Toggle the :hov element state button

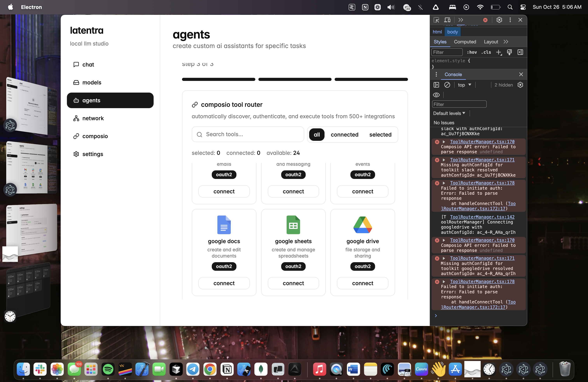(x=472, y=52)
